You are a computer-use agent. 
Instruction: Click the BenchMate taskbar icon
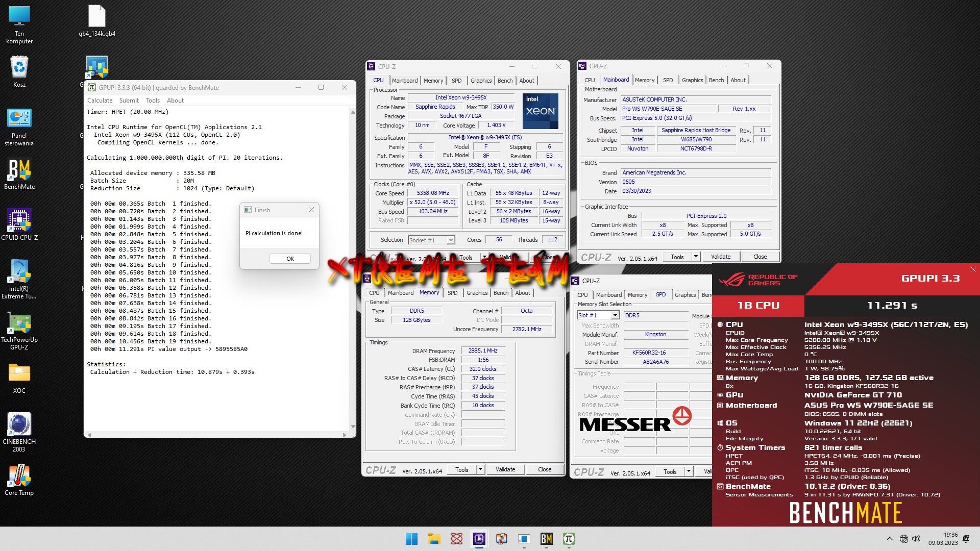[546, 539]
